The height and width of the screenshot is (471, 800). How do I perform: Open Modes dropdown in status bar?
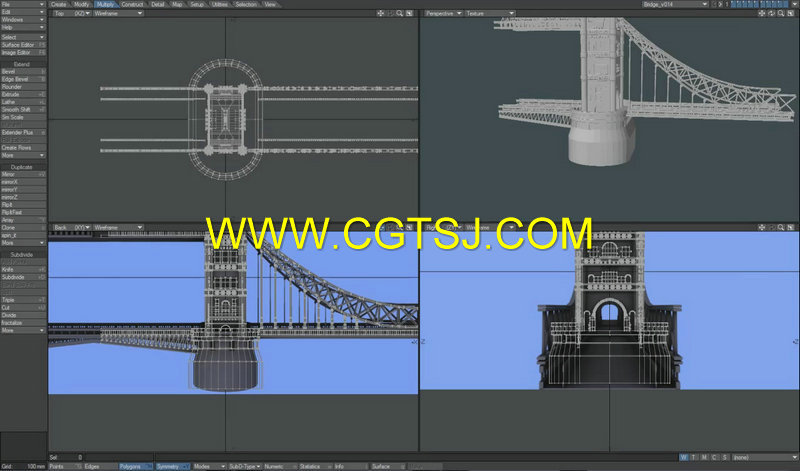[x=209, y=466]
